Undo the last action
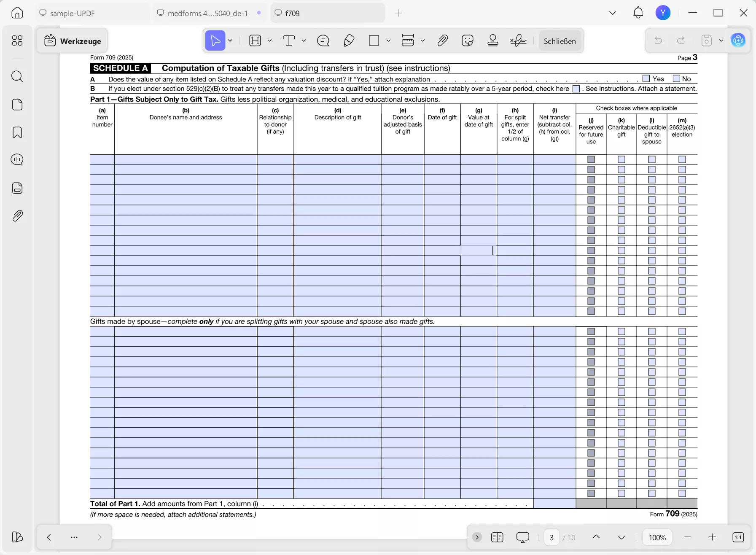 658,41
